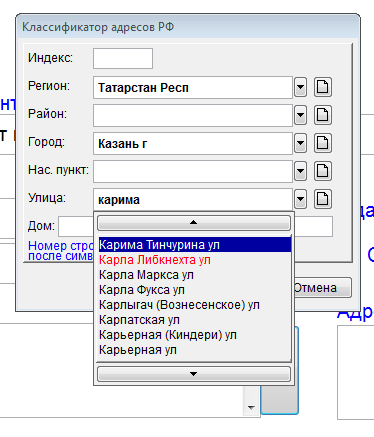Open the Район dropdown arrow
The image size is (374, 437).
pyautogui.click(x=300, y=115)
